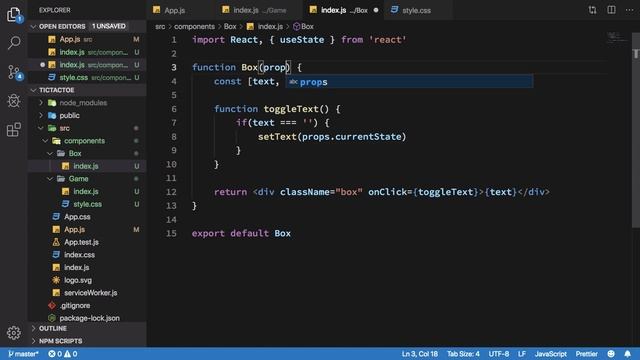Expand the Outline section
The image size is (640, 360).
point(87,328)
